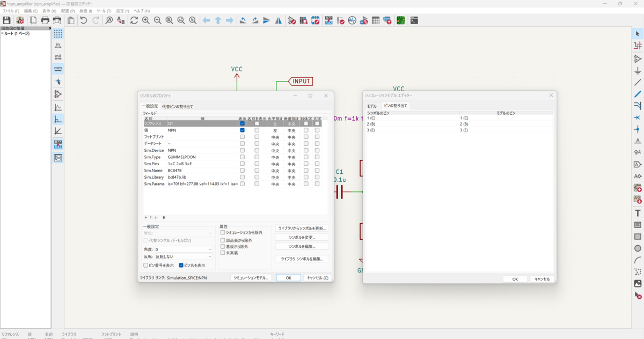Switch to 代替ピンの割り当て tab
Screen dimensions: 644x339
point(178,106)
